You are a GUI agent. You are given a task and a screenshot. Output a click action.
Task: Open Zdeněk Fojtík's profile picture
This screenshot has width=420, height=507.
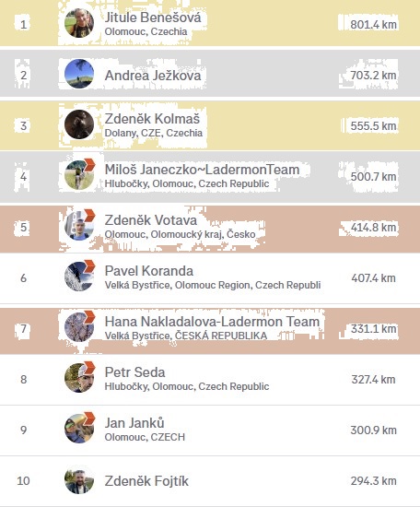pyautogui.click(x=79, y=481)
